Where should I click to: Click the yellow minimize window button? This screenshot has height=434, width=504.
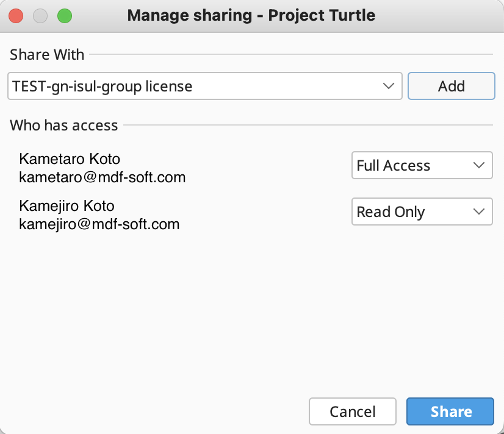coord(40,16)
